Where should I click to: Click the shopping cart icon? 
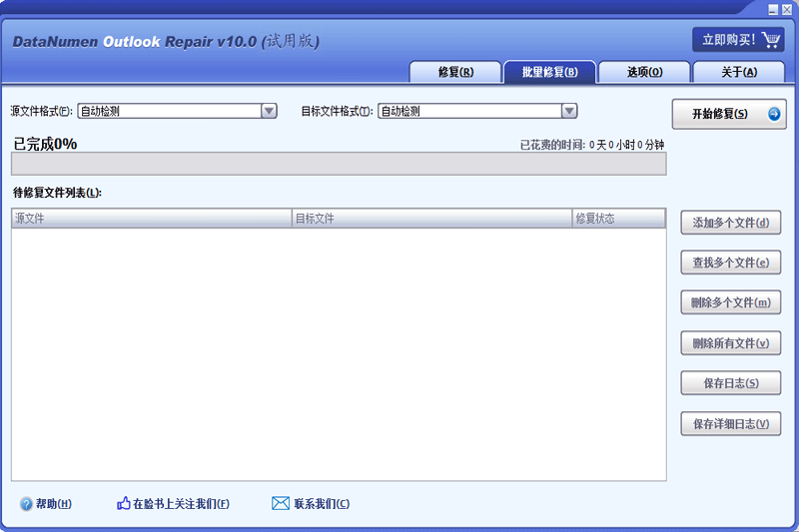(770, 40)
